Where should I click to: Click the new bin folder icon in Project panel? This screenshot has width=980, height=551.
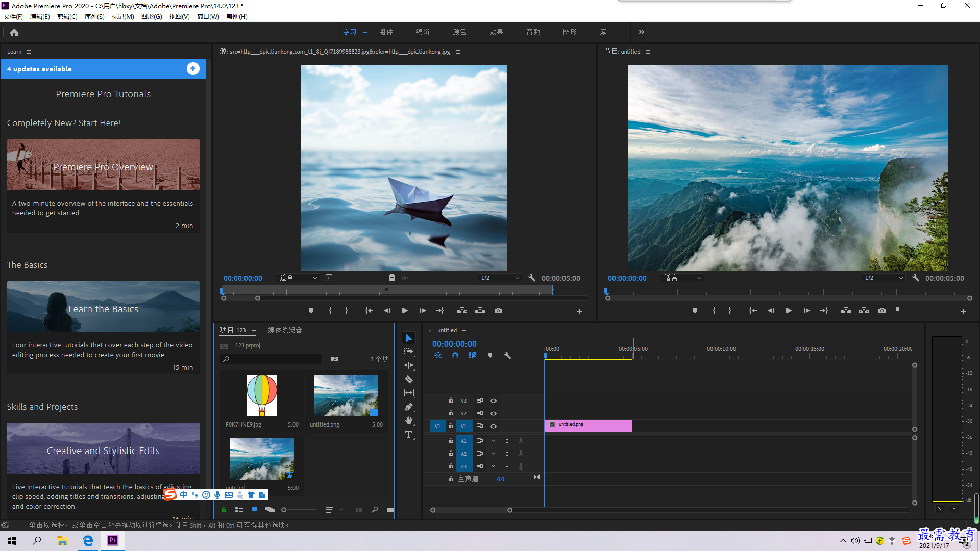[x=390, y=509]
